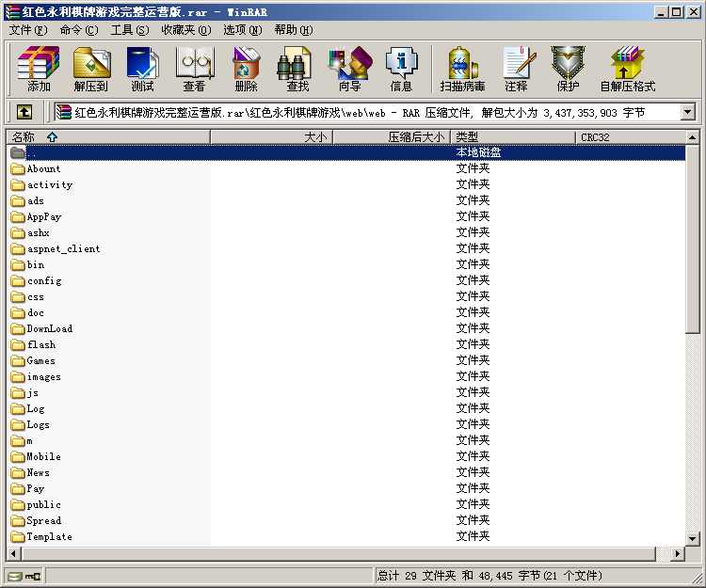Click the disk drive icon in status bar
This screenshot has width=706, height=588.
point(14,577)
